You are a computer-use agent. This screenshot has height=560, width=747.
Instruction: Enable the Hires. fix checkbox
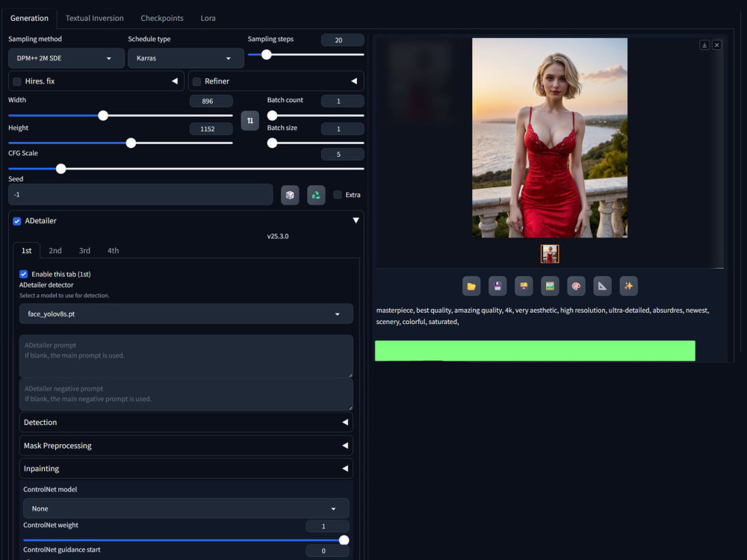tap(17, 81)
